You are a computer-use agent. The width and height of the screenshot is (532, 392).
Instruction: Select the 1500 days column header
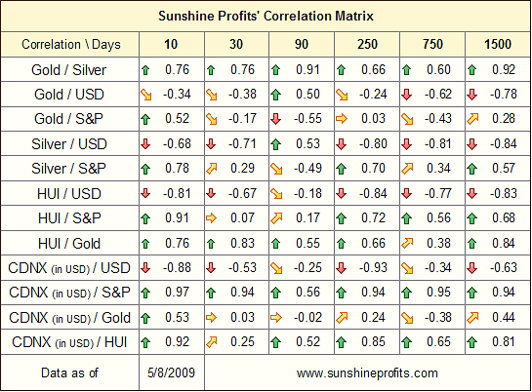pyautogui.click(x=498, y=45)
